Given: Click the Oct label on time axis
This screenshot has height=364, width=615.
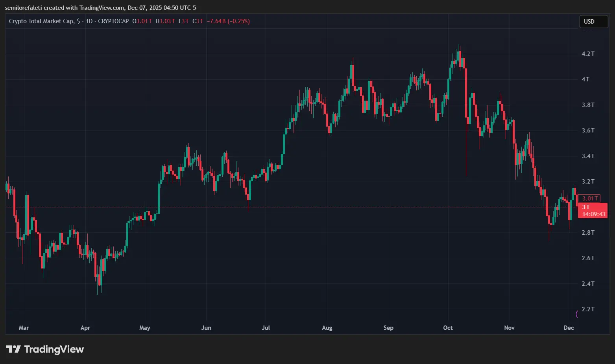Looking at the screenshot, I should pyautogui.click(x=448, y=328).
